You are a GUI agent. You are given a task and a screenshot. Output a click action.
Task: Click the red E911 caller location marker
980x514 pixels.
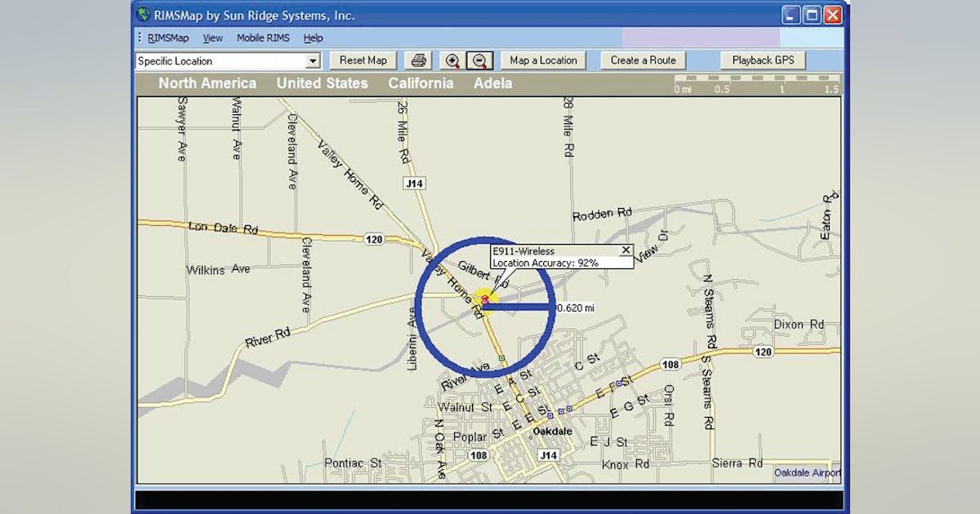click(484, 300)
